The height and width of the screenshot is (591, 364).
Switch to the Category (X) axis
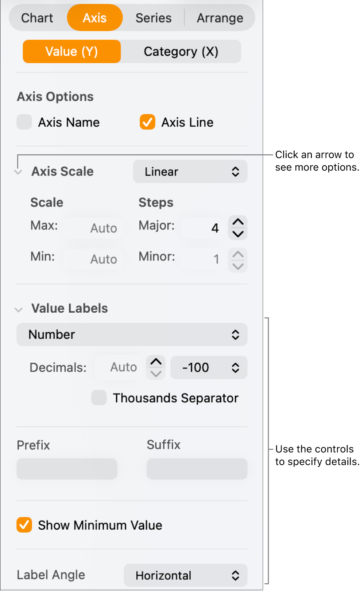pyautogui.click(x=181, y=51)
